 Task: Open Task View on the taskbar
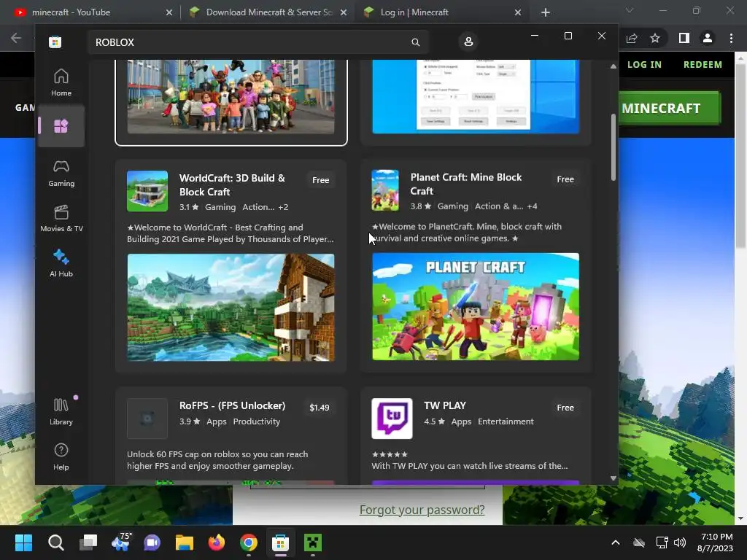(x=88, y=542)
